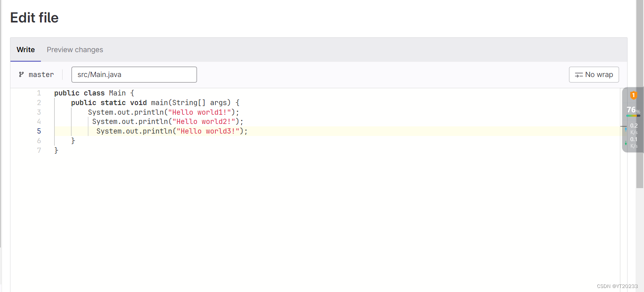Click the master branch label

tap(41, 75)
